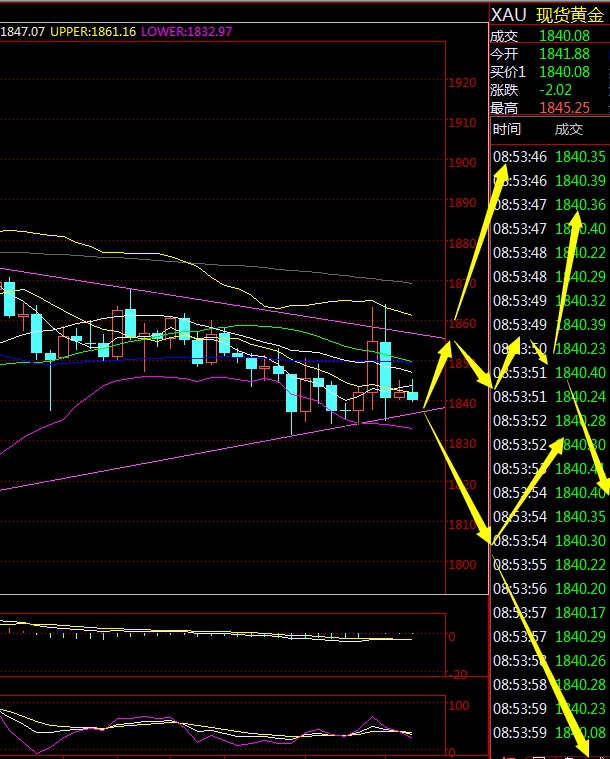
Task: Click the XAU symbol code in header
Action: tap(508, 14)
